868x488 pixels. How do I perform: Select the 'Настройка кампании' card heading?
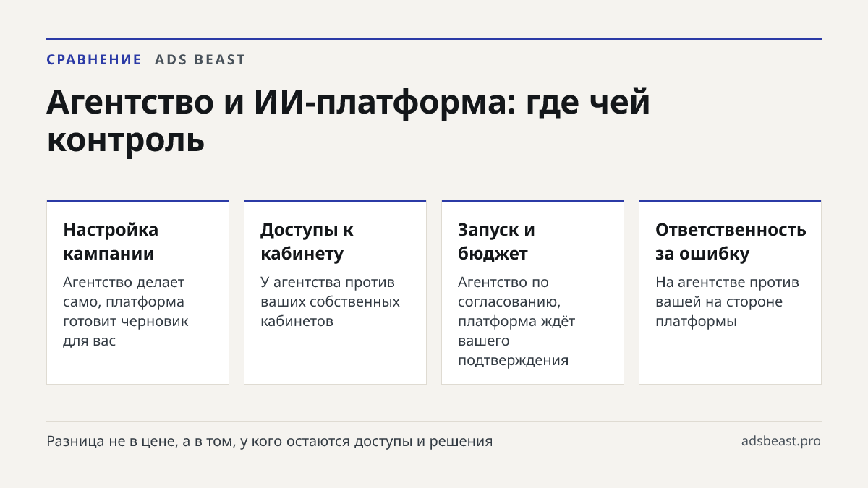tap(111, 241)
